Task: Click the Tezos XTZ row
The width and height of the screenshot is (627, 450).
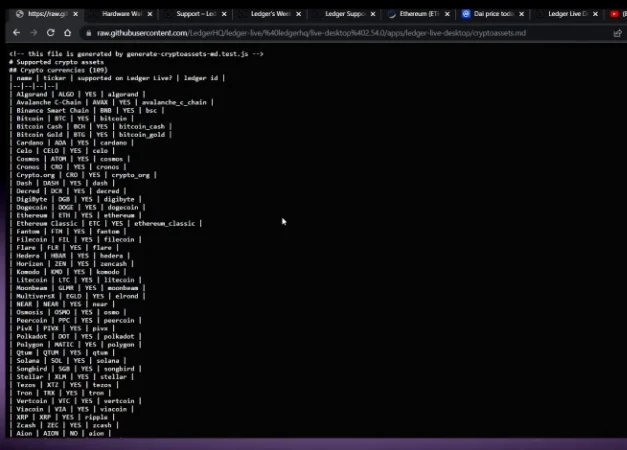Action: point(64,385)
